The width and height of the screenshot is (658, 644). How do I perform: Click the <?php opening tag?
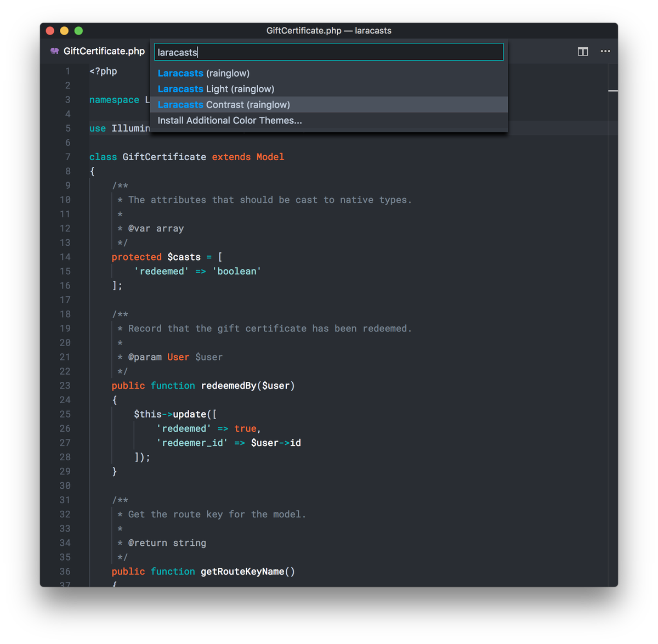tap(103, 71)
